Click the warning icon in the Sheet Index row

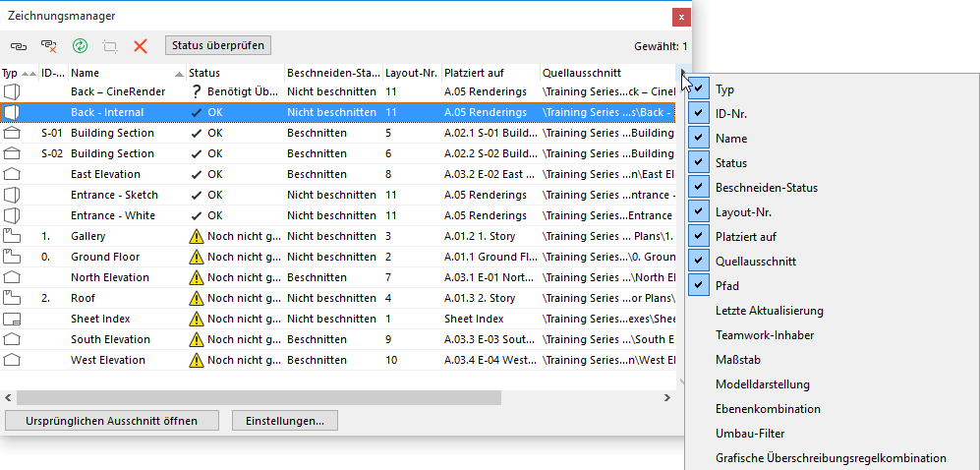(197, 319)
